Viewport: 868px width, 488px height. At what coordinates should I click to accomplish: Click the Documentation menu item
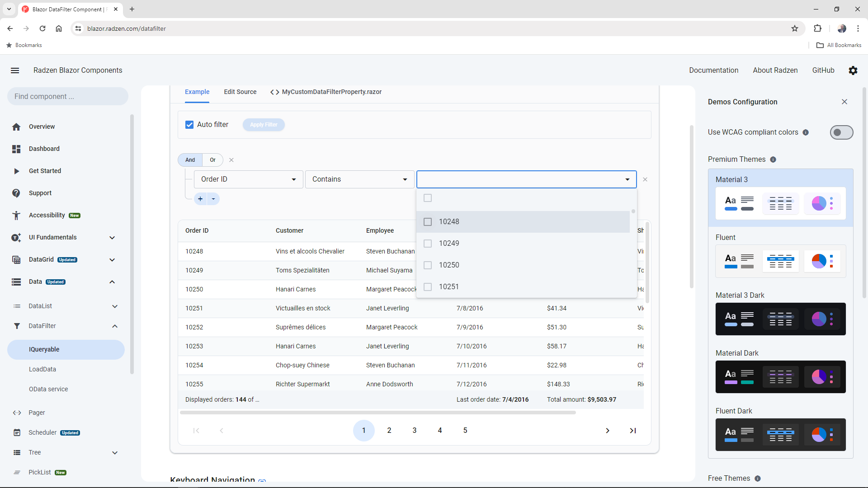pos(714,70)
